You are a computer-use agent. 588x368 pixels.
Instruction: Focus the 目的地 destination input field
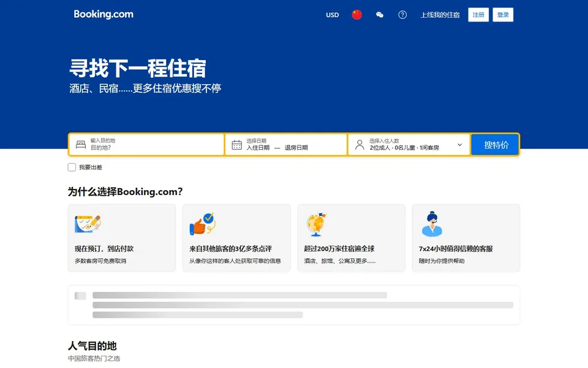146,144
